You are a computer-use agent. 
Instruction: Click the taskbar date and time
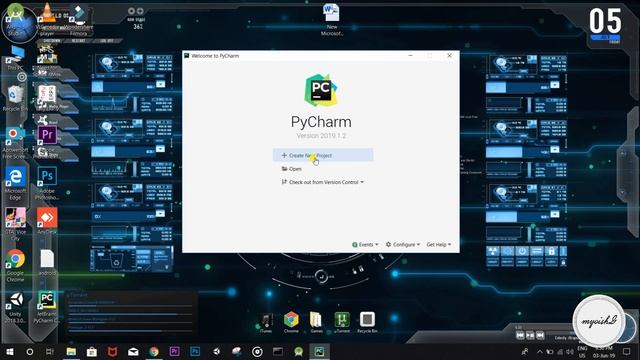pos(604,352)
